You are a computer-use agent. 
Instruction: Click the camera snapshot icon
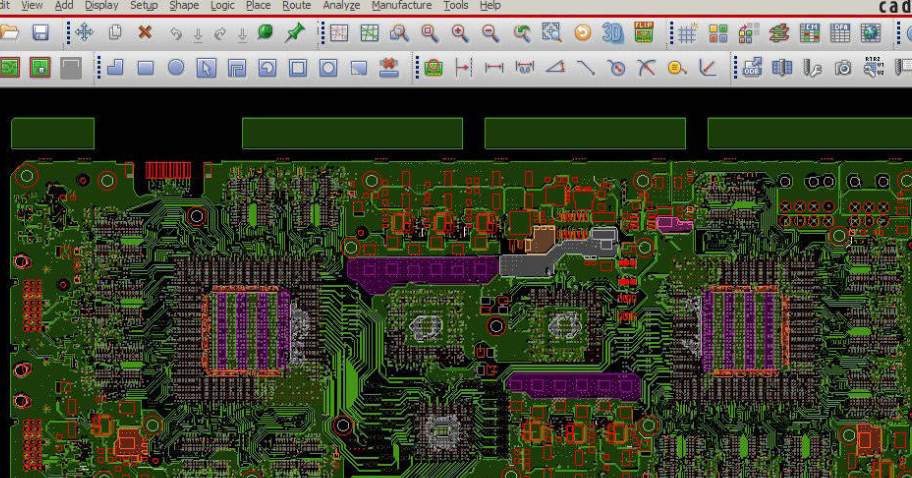(x=843, y=68)
